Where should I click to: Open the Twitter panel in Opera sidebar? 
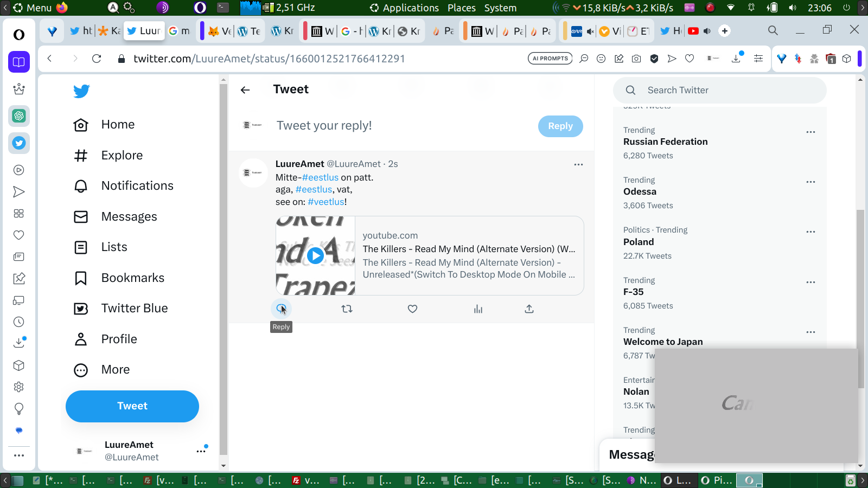[19, 143]
